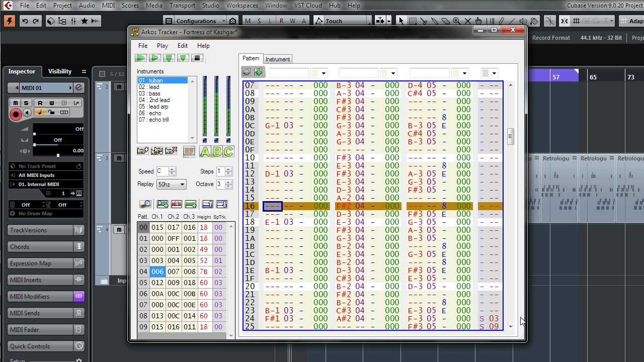Open first channel dropdown arrow above pattern editor

324,73
